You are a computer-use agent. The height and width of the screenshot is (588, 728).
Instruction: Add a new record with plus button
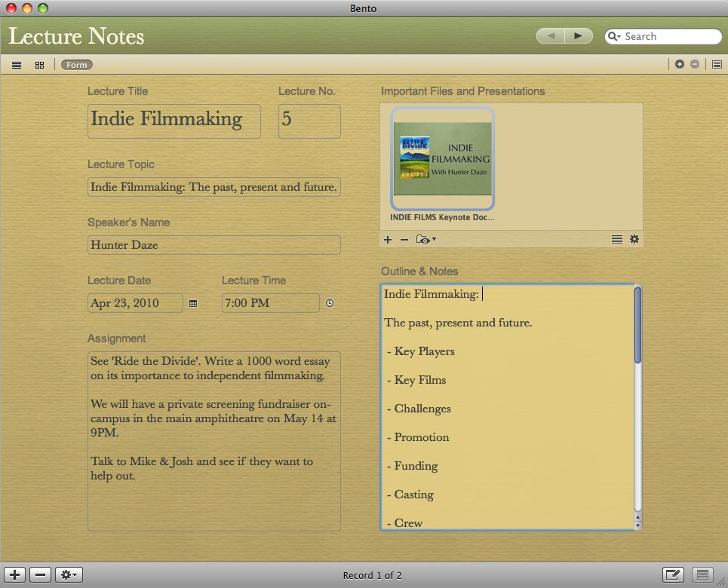tap(15, 575)
